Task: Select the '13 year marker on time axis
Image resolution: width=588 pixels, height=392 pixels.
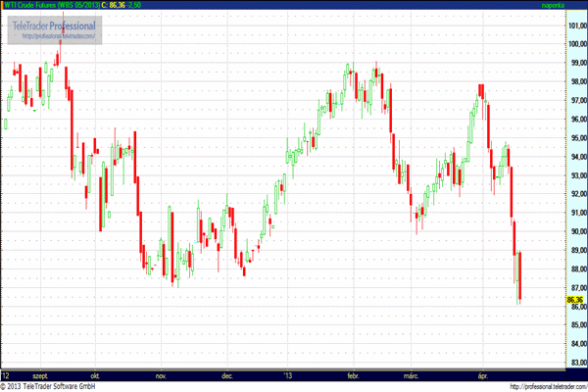Action: [286, 375]
